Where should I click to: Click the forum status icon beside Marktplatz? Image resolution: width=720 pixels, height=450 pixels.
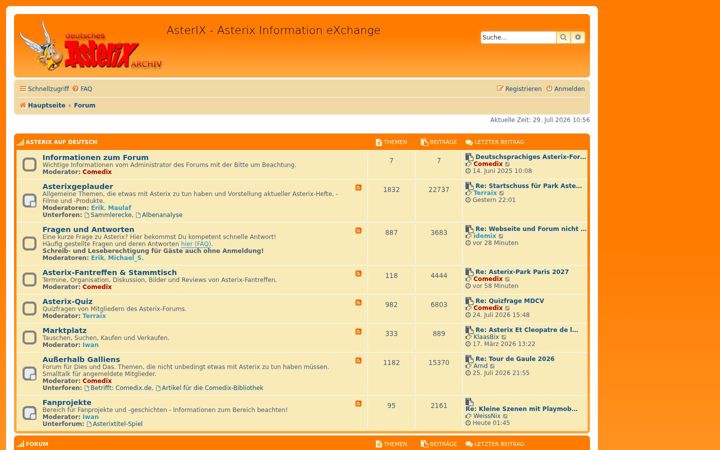29,337
